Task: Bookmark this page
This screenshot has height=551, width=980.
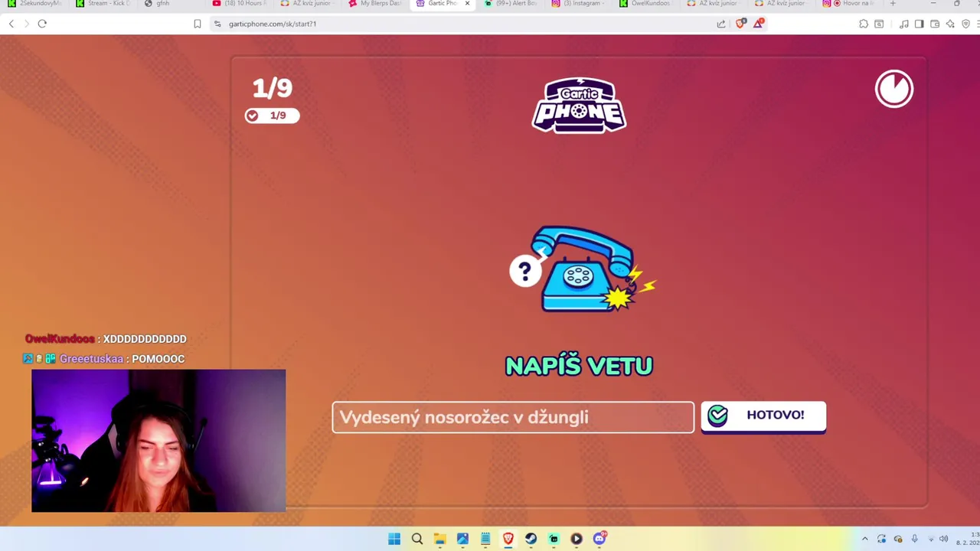Action: [198, 24]
